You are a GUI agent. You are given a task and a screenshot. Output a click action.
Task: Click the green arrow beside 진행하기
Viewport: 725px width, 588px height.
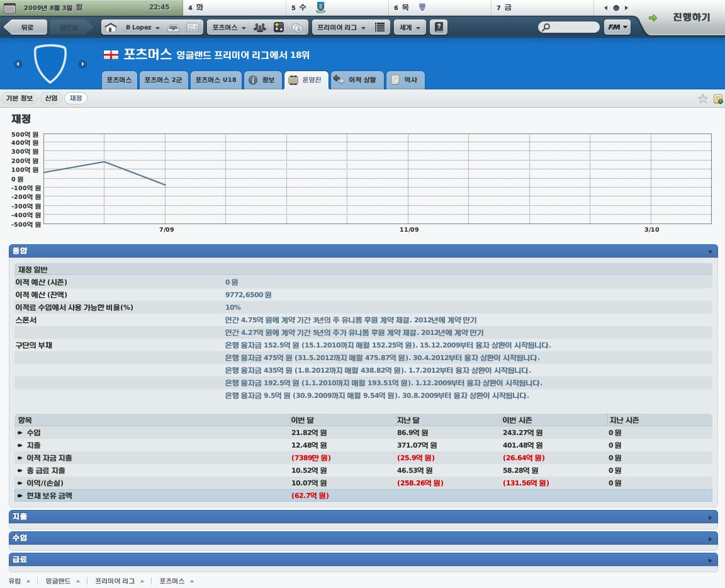coord(653,18)
